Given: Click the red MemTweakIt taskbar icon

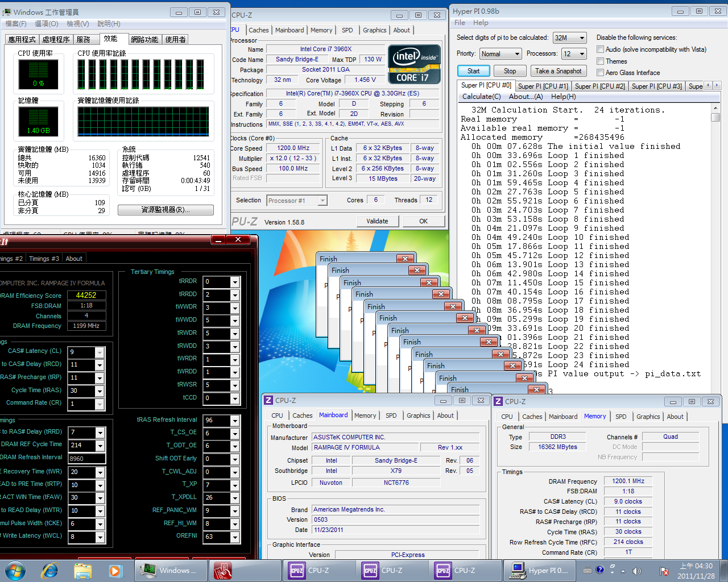Looking at the screenshot, I should click(x=222, y=570).
